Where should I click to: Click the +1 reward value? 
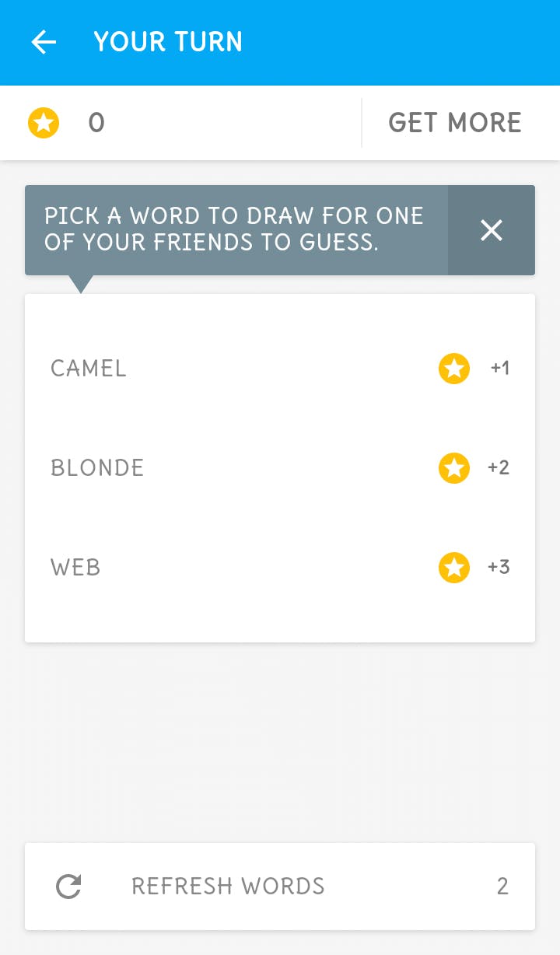tap(499, 369)
